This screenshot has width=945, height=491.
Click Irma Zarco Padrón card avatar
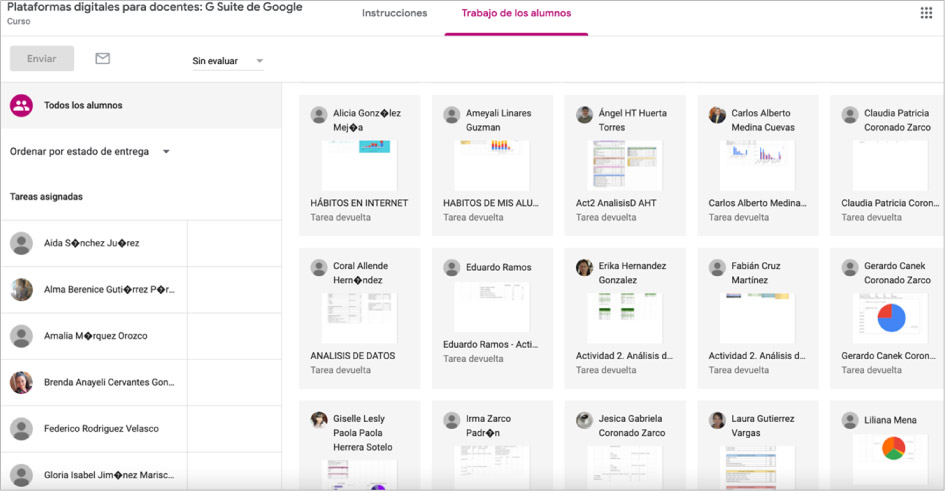[x=451, y=420]
